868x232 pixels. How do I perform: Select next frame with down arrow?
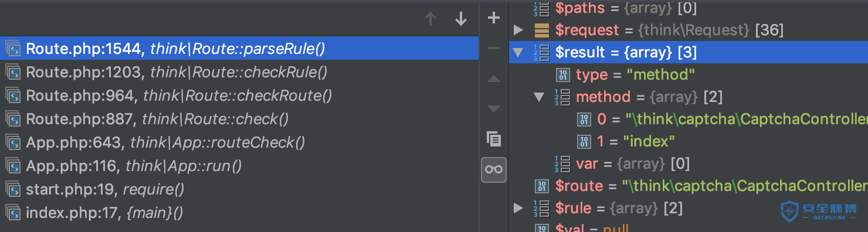pos(461,19)
